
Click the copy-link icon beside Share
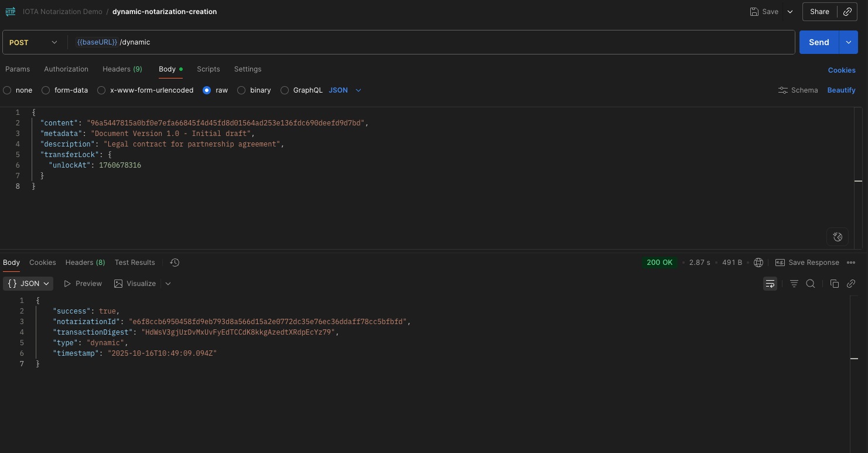pos(848,12)
